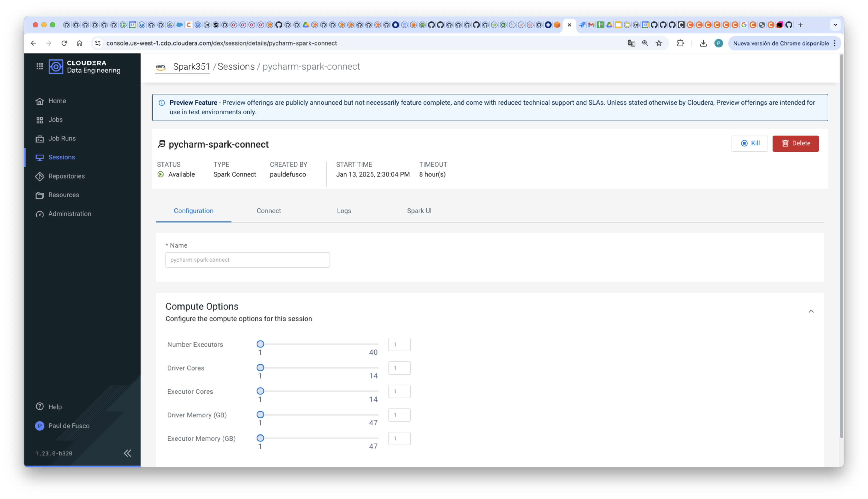The width and height of the screenshot is (868, 499).
Task: Click the session Name input field
Action: coord(247,260)
